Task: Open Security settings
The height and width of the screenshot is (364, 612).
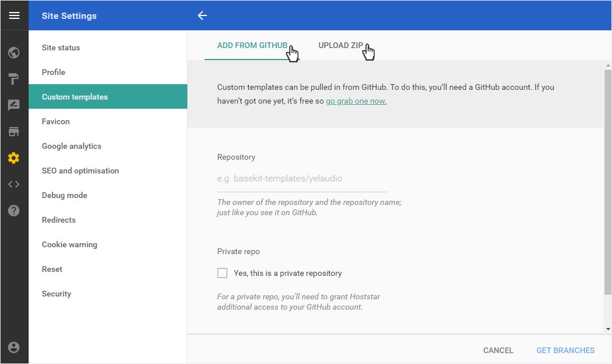Action: pyautogui.click(x=108, y=294)
